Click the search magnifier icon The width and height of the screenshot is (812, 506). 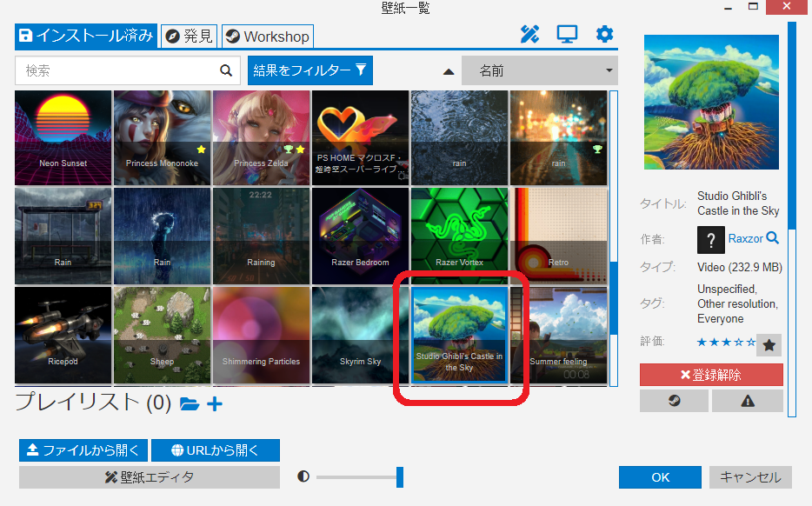tap(226, 70)
